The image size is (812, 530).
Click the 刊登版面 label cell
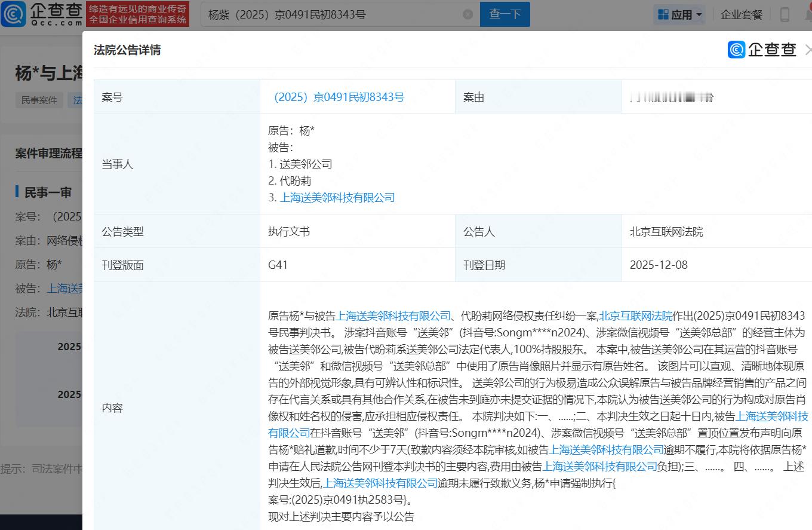click(x=177, y=265)
